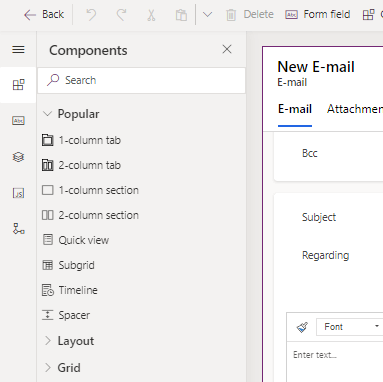The height and width of the screenshot is (382, 383).
Task: Click the Delete trash button
Action: pos(250,15)
